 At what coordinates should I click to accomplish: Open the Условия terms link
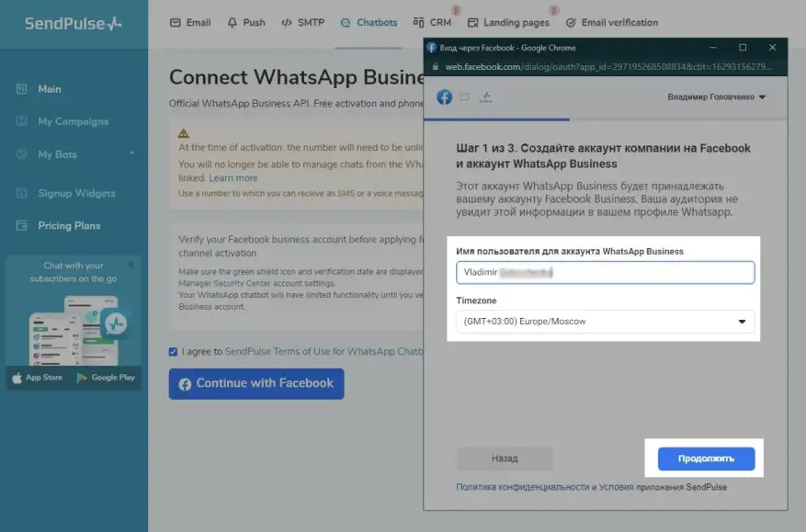tap(617, 487)
